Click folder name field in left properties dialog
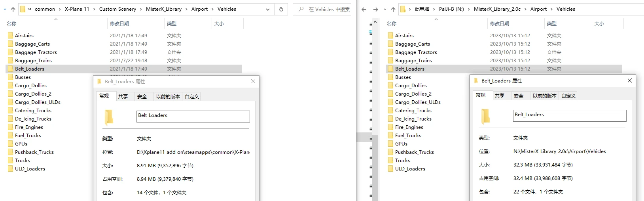Screen dimensions: 644x201 (x=193, y=116)
